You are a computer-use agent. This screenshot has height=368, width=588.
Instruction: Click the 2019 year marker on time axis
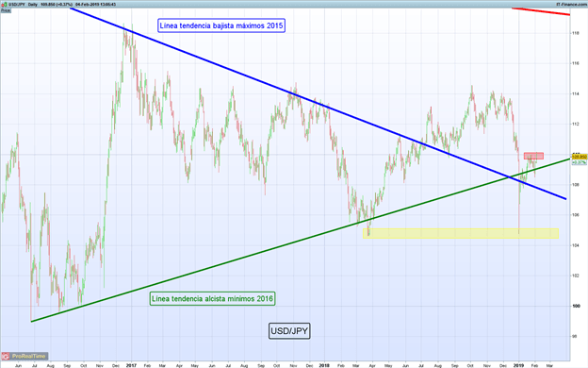coord(518,365)
